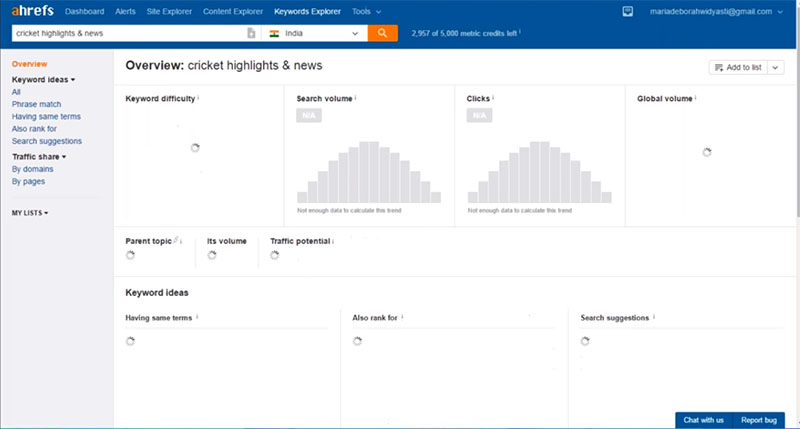
Task: Open the Tools dropdown menu
Action: [x=366, y=12]
